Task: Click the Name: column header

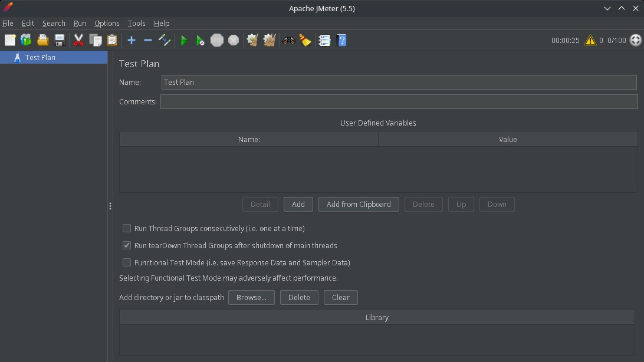Action: coord(249,140)
